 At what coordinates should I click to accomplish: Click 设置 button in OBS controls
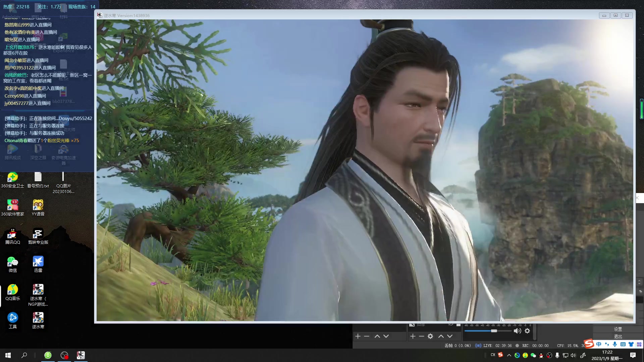click(618, 329)
